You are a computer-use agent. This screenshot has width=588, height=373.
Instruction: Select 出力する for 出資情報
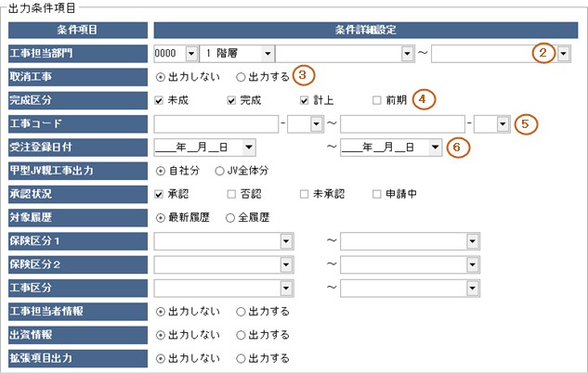(242, 336)
